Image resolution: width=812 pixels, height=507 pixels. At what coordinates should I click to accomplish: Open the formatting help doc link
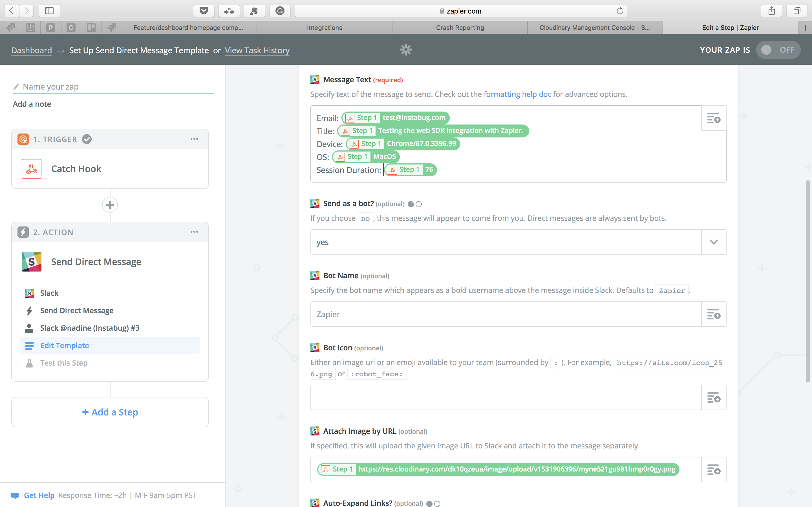pos(517,94)
